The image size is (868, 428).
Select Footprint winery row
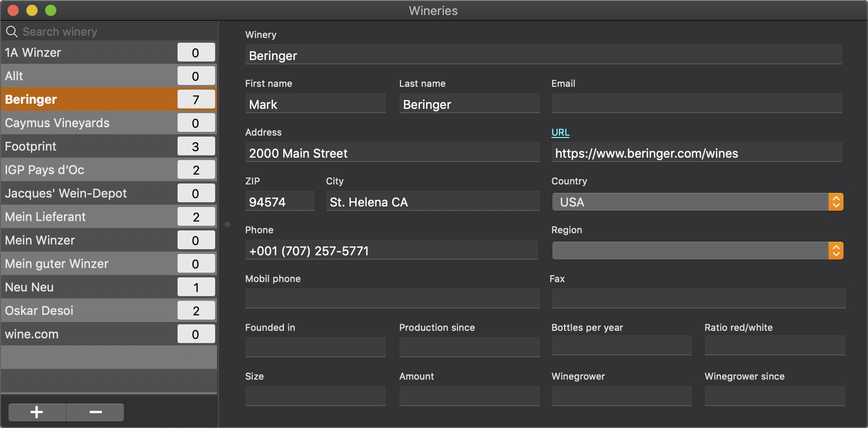click(x=109, y=146)
